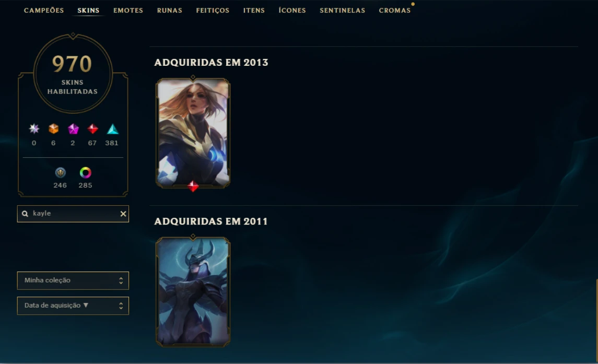Image resolution: width=598 pixels, height=364 pixels.
Task: Select the pink Legendary gem icon
Action: point(73,129)
